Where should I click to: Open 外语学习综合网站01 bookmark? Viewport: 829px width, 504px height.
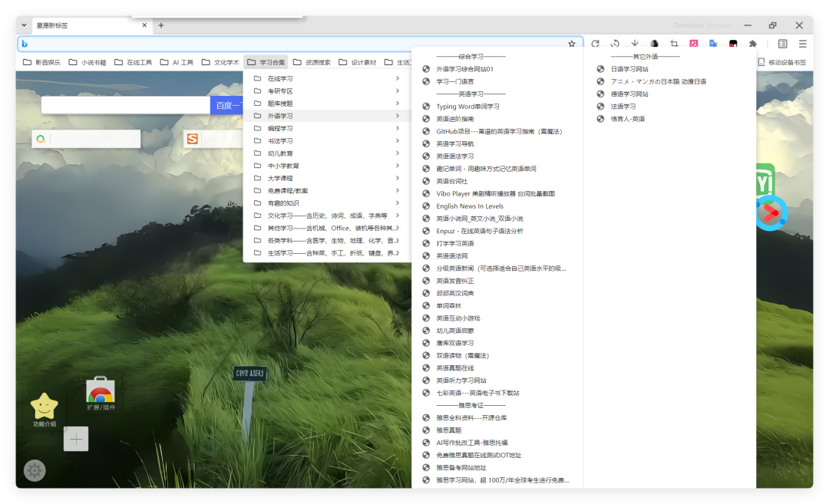click(x=497, y=69)
